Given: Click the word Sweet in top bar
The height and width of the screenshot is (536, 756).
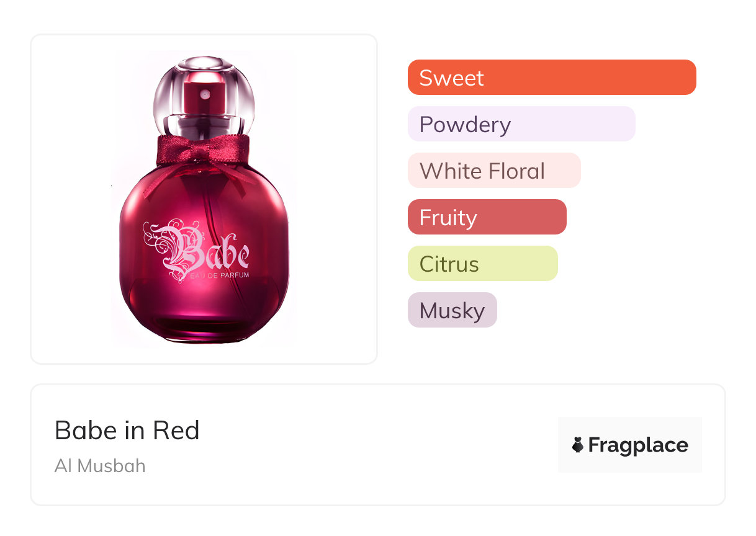Looking at the screenshot, I should 451,78.
